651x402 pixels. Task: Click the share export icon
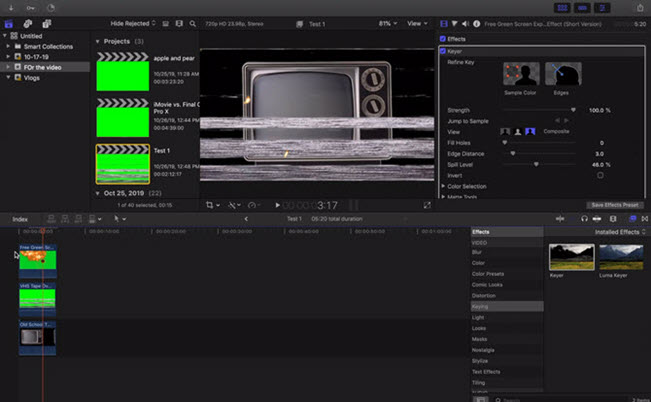[x=639, y=6]
